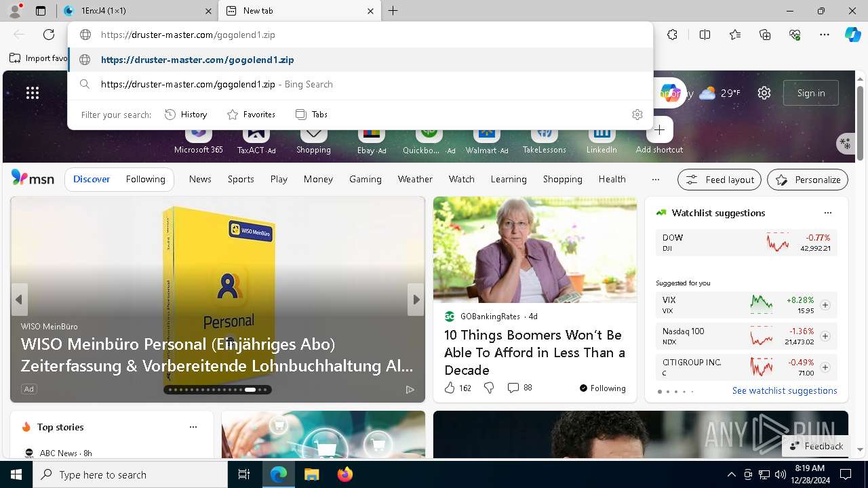The height and width of the screenshot is (488, 868).
Task: Launch Firefox from taskbar
Action: (x=344, y=474)
